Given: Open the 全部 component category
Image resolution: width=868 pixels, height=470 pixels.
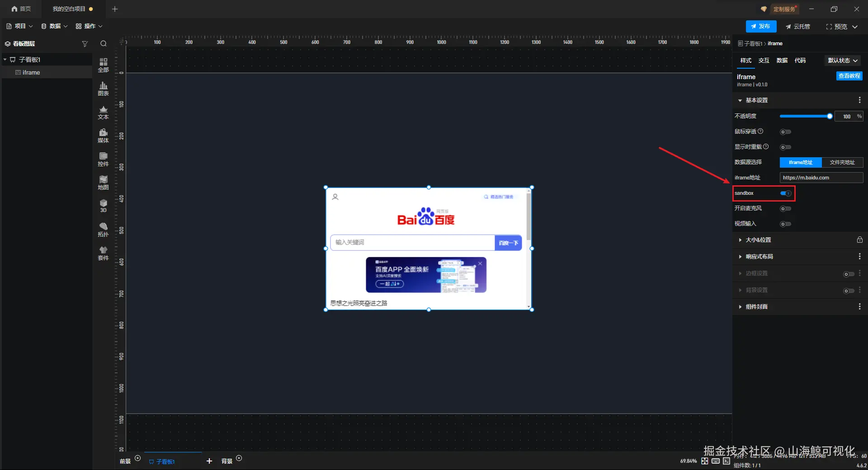Looking at the screenshot, I should pos(104,65).
